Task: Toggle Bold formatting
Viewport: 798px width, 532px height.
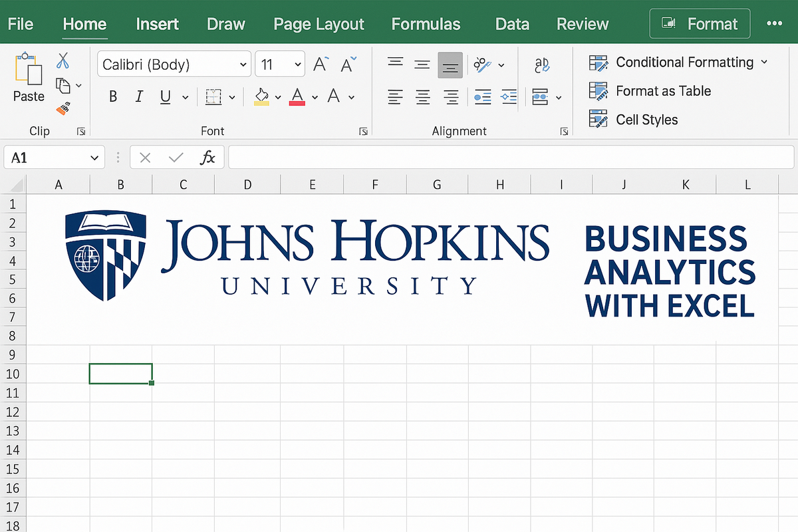Action: click(113, 97)
